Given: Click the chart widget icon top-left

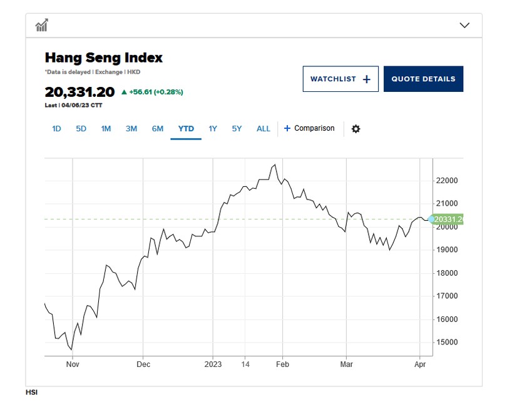Looking at the screenshot, I should tap(43, 24).
